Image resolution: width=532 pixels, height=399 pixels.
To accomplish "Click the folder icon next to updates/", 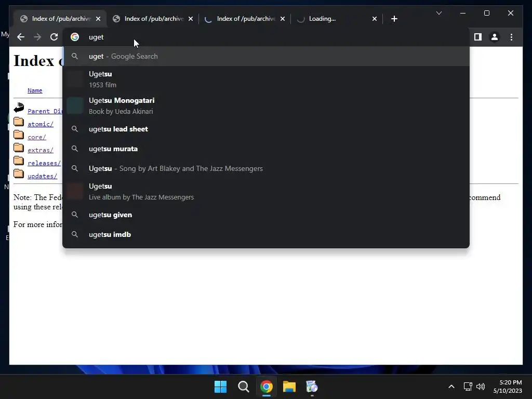I will tap(19, 174).
